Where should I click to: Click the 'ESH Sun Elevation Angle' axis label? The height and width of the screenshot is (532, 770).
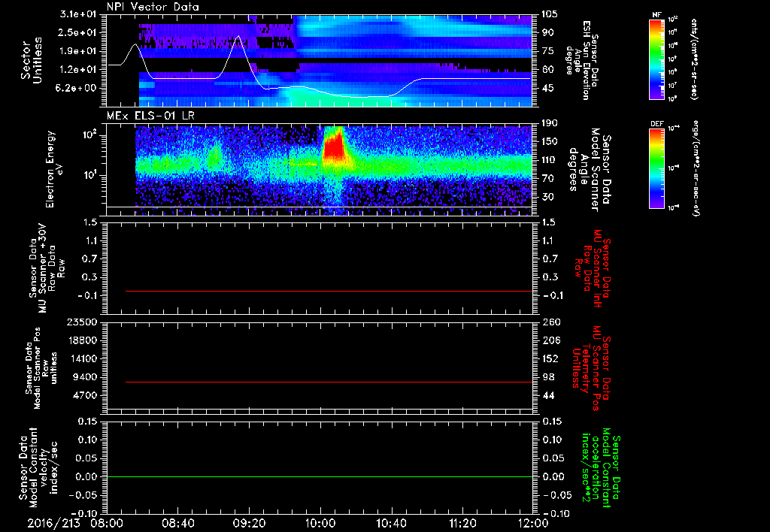click(581, 60)
